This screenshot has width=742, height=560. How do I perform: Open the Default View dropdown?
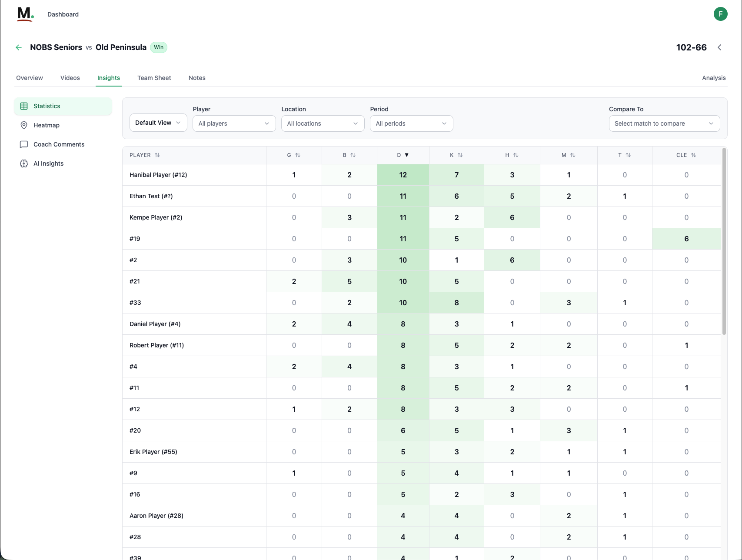click(158, 123)
